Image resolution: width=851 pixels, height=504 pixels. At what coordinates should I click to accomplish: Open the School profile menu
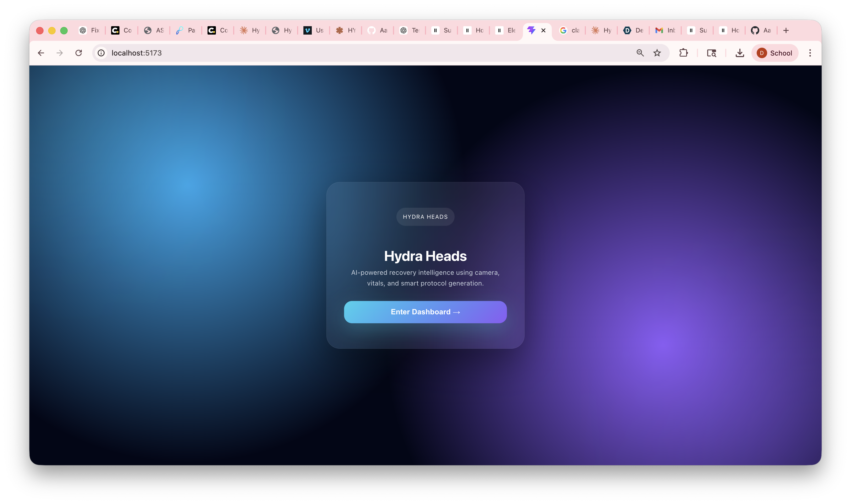pyautogui.click(x=774, y=53)
